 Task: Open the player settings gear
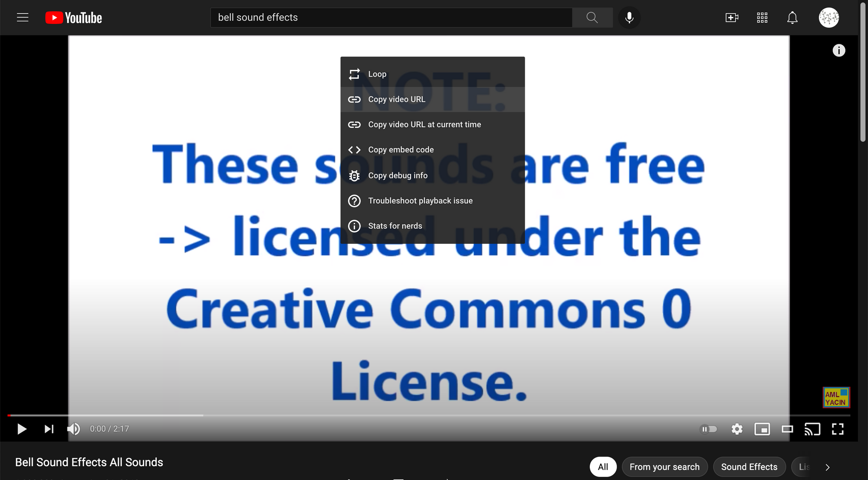coord(736,429)
